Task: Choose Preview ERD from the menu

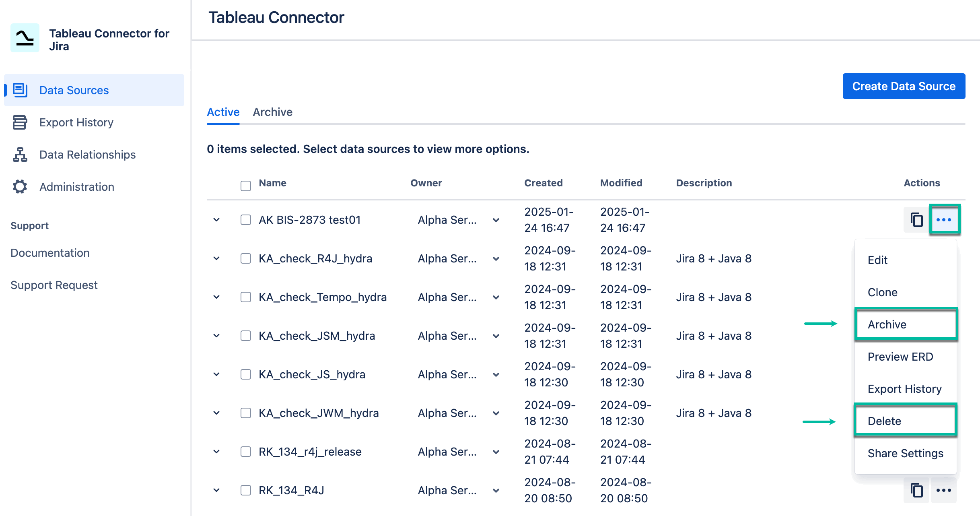Action: coord(901,357)
